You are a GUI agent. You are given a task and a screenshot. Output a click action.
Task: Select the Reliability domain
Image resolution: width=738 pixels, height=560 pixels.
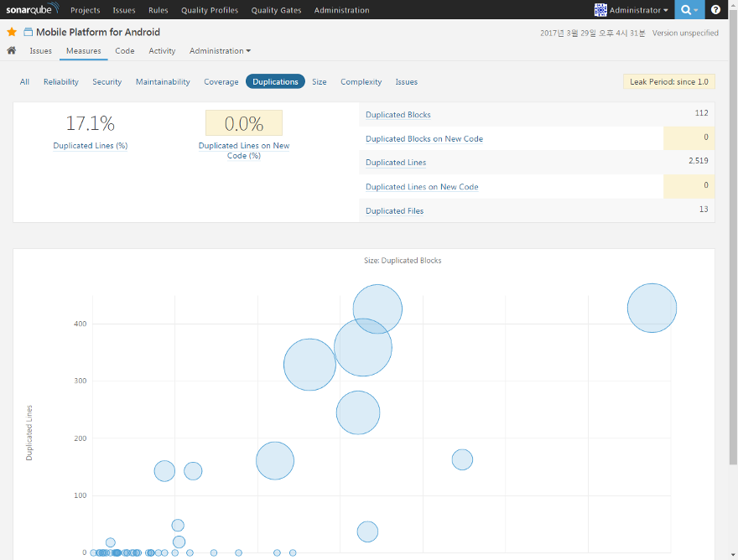[x=61, y=81]
